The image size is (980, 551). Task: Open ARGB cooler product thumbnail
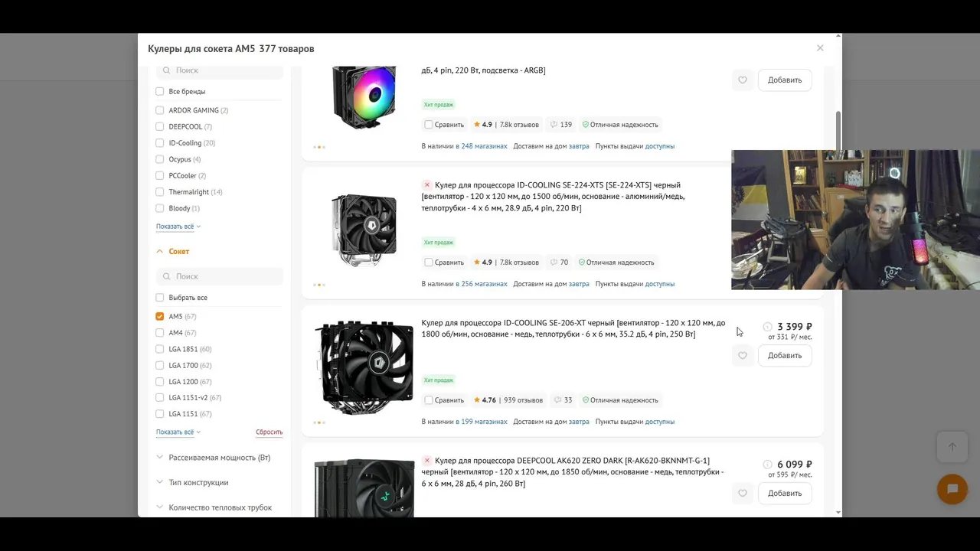(364, 97)
